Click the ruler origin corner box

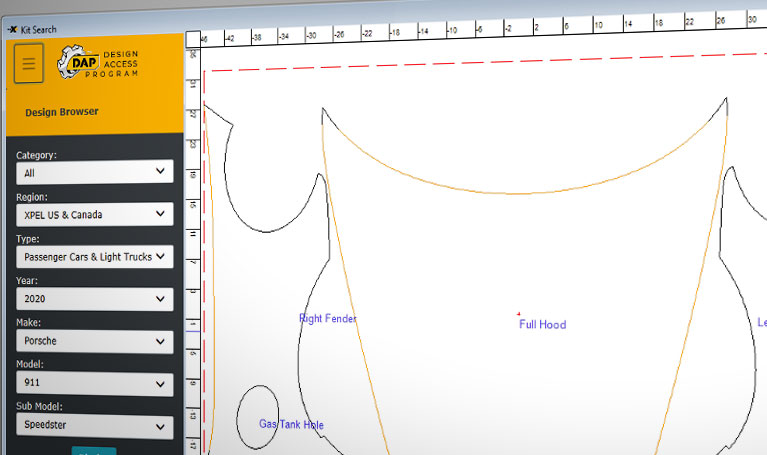tap(193, 39)
